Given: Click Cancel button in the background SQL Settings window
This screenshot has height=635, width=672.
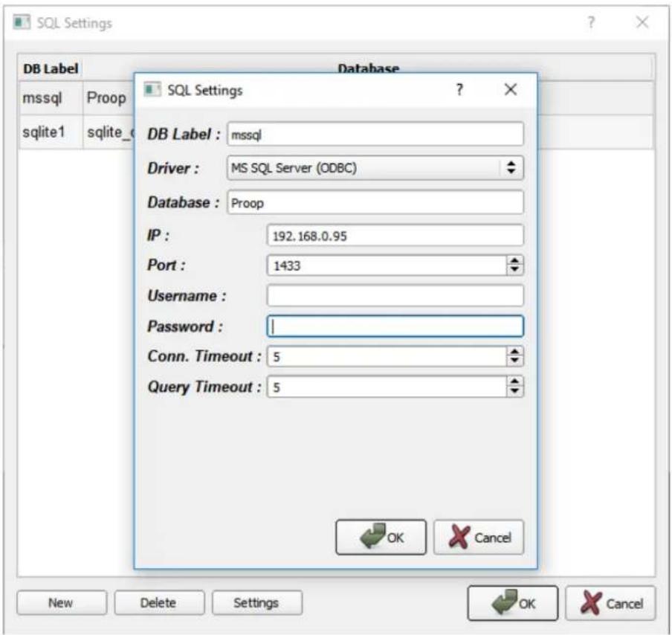Looking at the screenshot, I should 610,603.
